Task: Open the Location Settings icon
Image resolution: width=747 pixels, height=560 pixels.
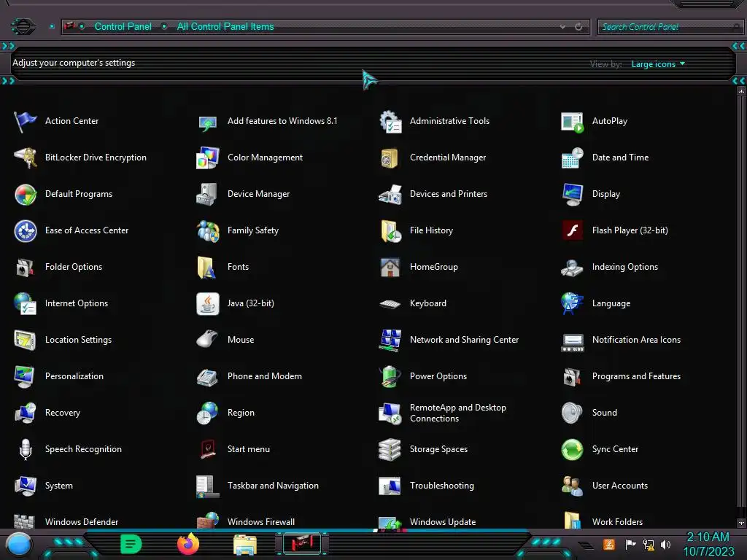Action: tap(26, 340)
